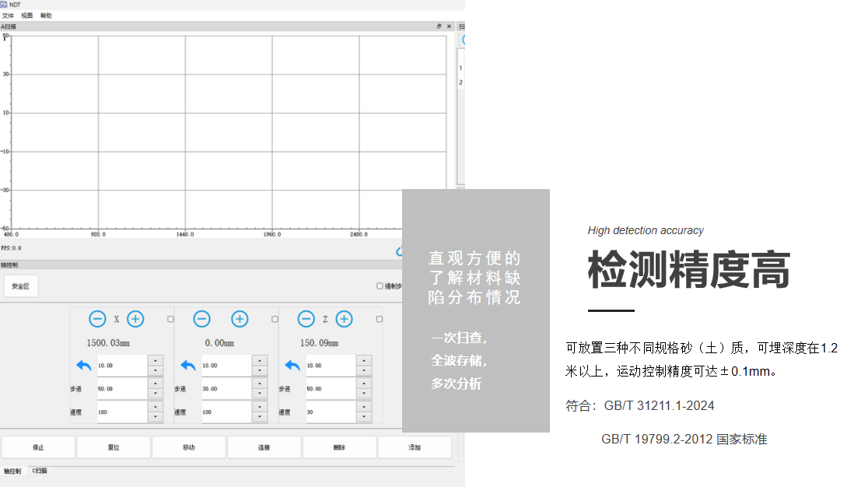The height and width of the screenshot is (487, 868).
Task: Enable the 强制步 checkbox
Action: point(380,286)
